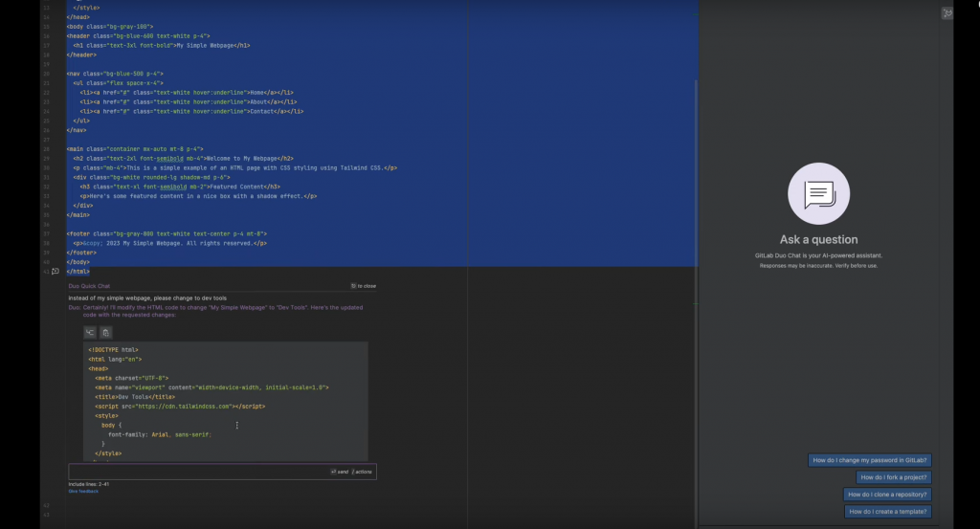Click the nav 'bg-blue-500 p-4' tag line
The height and width of the screenshot is (529, 980).
115,74
